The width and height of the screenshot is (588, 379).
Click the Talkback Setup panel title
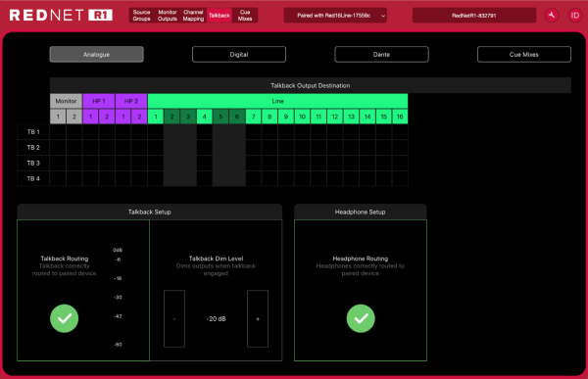pyautogui.click(x=150, y=212)
